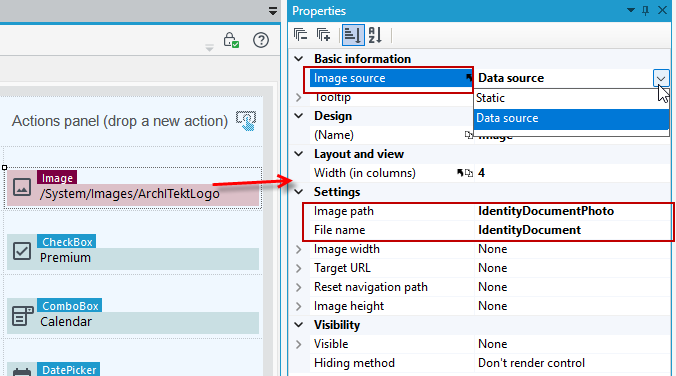Expand the Visible property row
Viewport: 676px width, 376px height.
tap(298, 344)
